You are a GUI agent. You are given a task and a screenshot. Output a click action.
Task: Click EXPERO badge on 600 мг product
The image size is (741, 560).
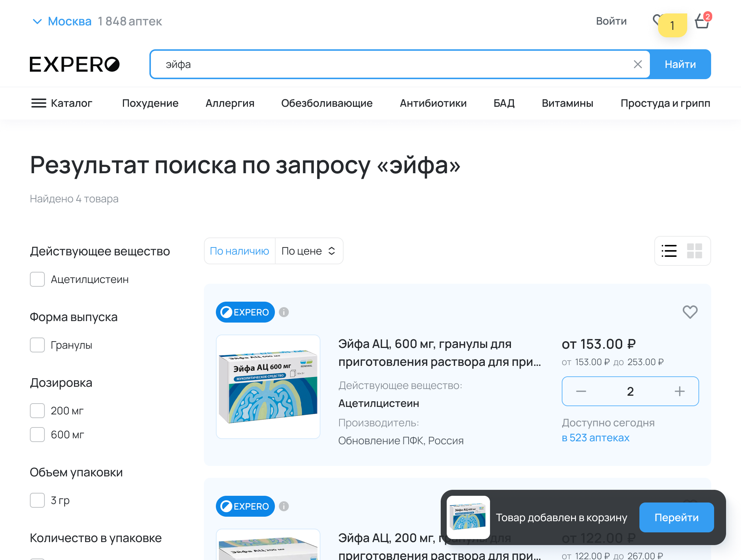(x=245, y=312)
